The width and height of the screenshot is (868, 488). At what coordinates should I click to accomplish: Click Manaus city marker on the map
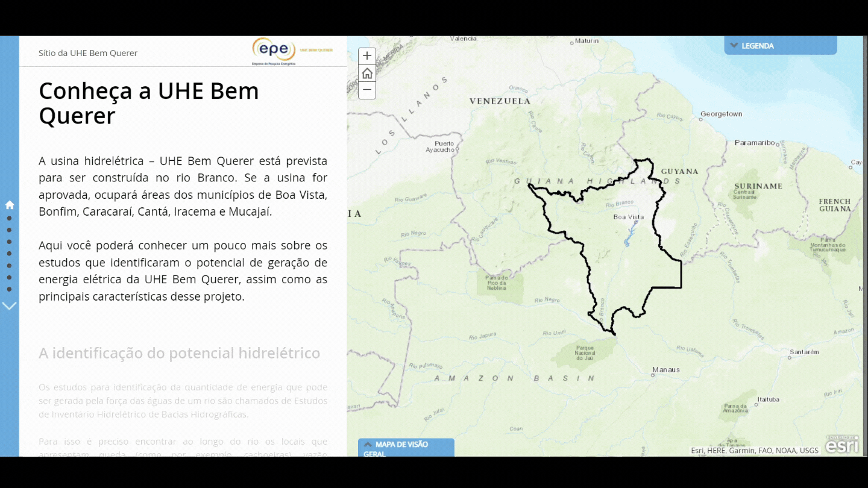pos(653,374)
